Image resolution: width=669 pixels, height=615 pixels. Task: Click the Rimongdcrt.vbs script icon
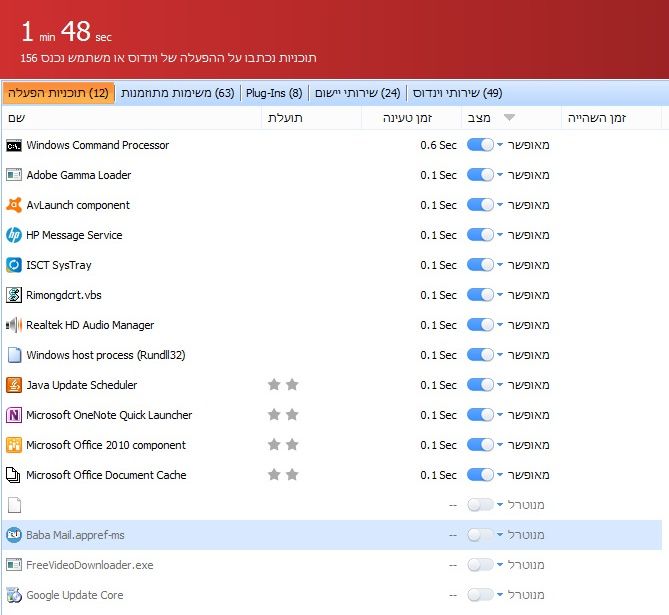[x=14, y=295]
